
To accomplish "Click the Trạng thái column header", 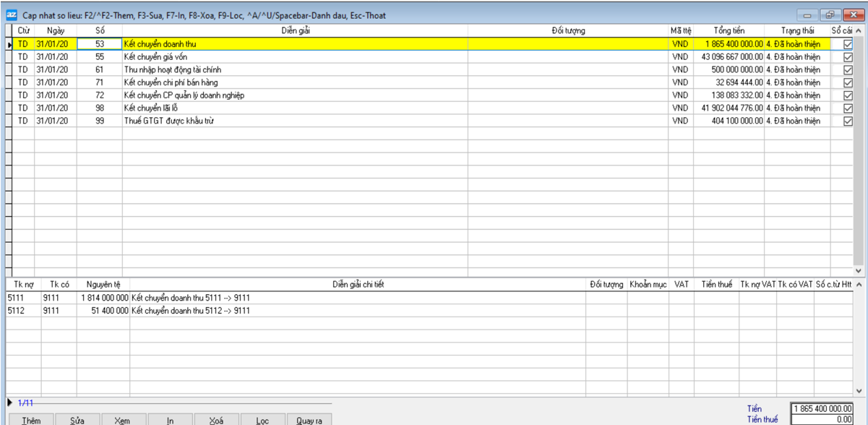I will click(x=797, y=31).
